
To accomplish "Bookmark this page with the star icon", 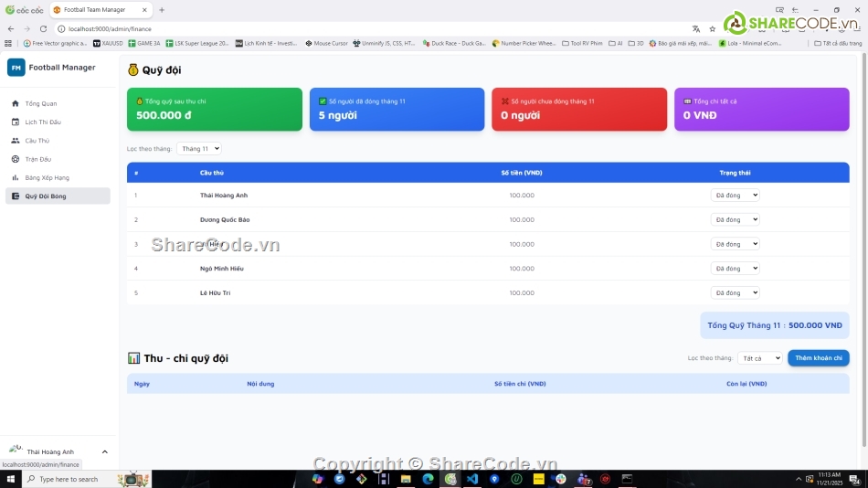I will (x=712, y=29).
